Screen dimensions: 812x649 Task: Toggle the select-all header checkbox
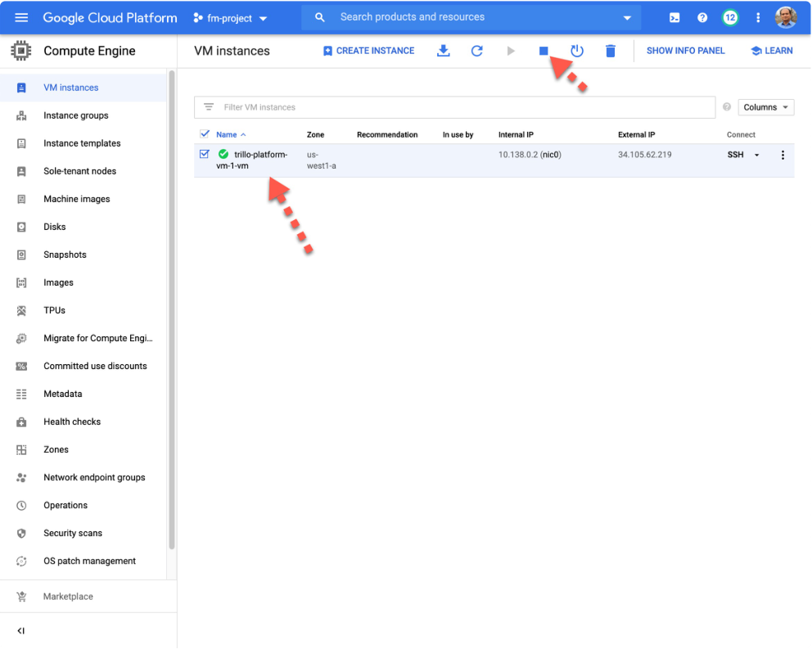[205, 134]
